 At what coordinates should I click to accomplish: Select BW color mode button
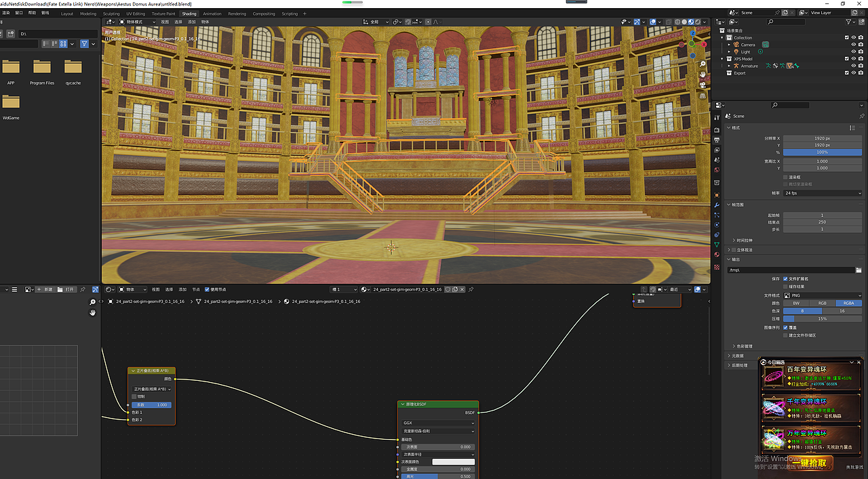pyautogui.click(x=796, y=303)
